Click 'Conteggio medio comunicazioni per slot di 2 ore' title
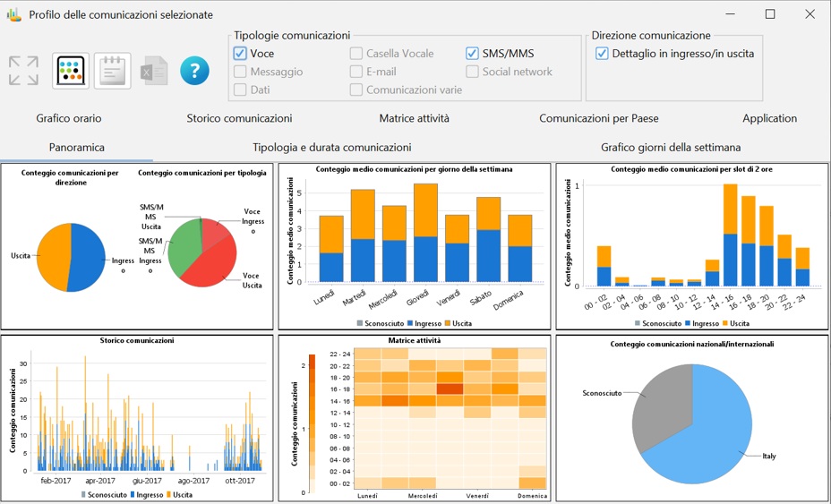831x504 pixels. [x=690, y=169]
